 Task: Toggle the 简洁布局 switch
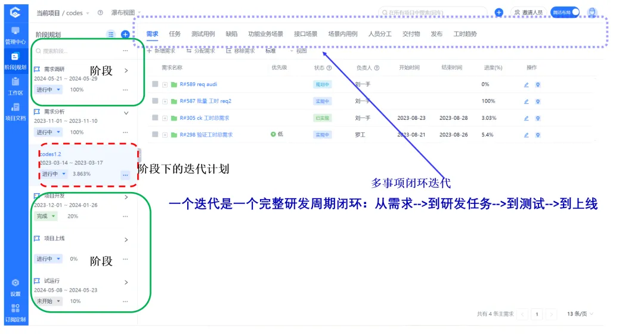coord(565,13)
